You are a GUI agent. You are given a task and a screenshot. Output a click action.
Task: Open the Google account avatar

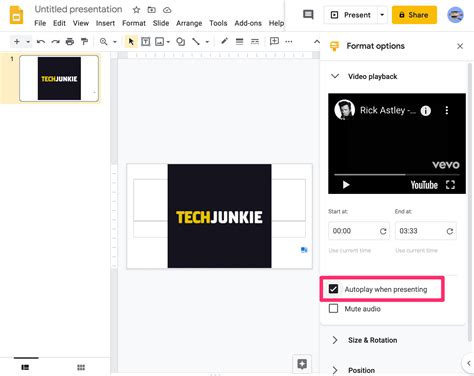point(455,15)
